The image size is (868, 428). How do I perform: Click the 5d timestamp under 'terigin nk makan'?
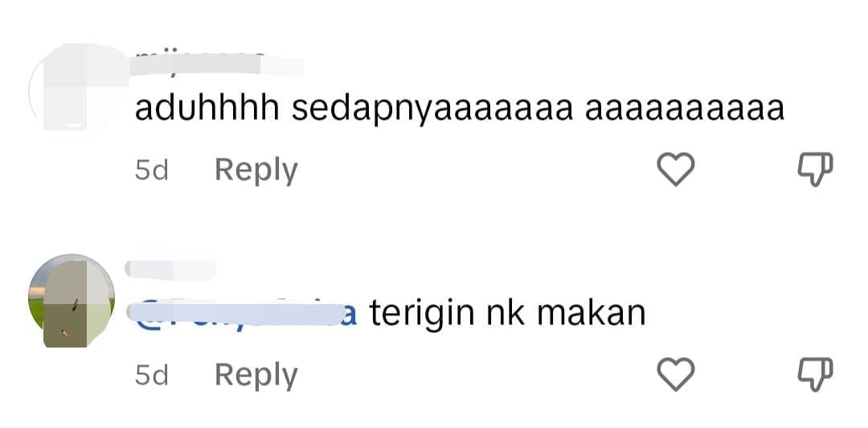[x=151, y=376]
